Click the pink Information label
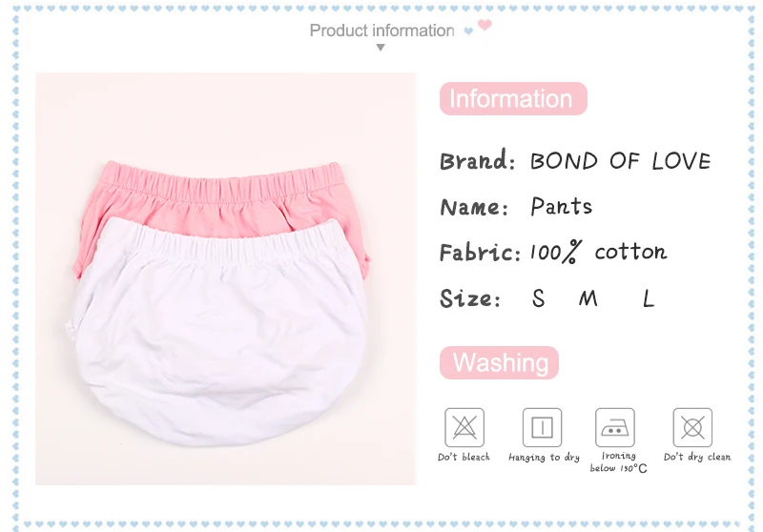Viewport: 763px width, 532px height. [x=513, y=99]
